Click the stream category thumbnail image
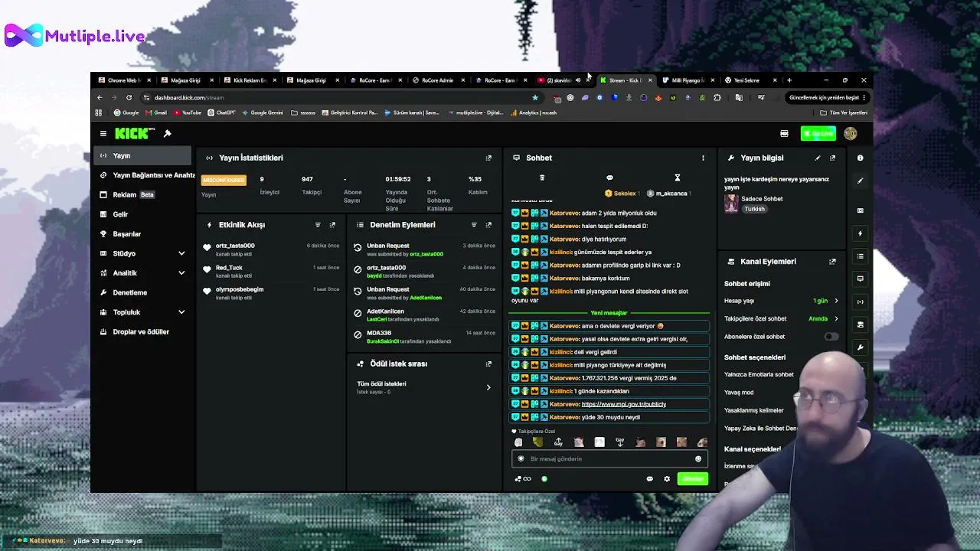The height and width of the screenshot is (551, 980). pos(731,204)
